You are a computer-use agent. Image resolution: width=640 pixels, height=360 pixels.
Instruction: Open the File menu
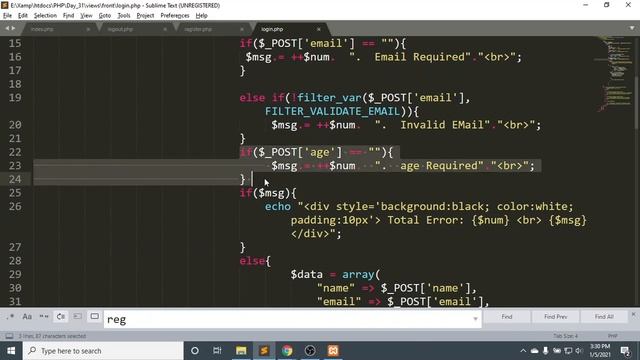click(7, 16)
